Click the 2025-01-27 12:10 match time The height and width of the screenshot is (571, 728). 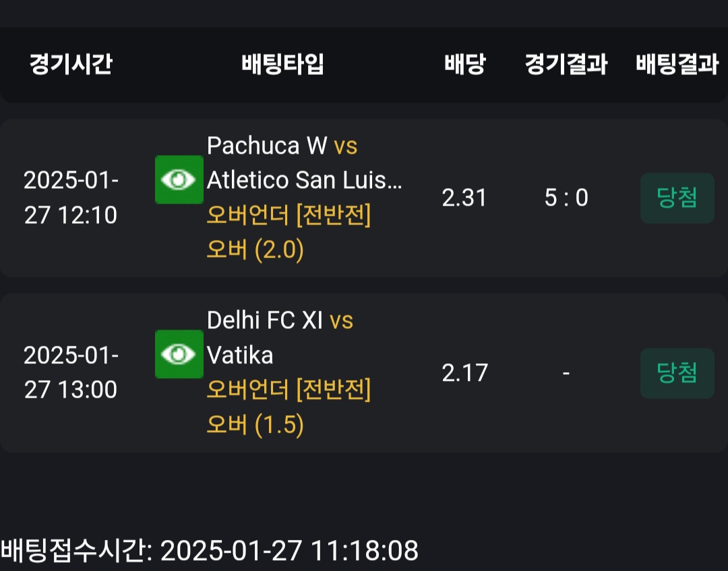click(x=71, y=198)
